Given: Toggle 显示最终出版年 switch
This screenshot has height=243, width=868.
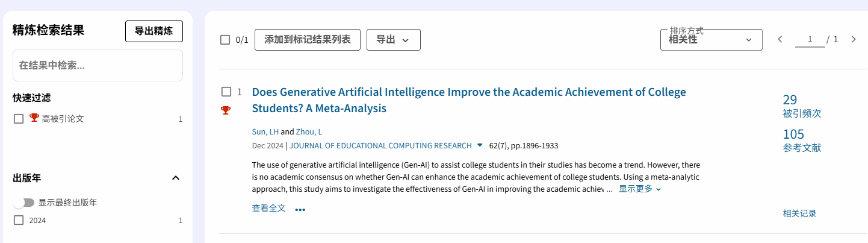Looking at the screenshot, I should coord(24,203).
